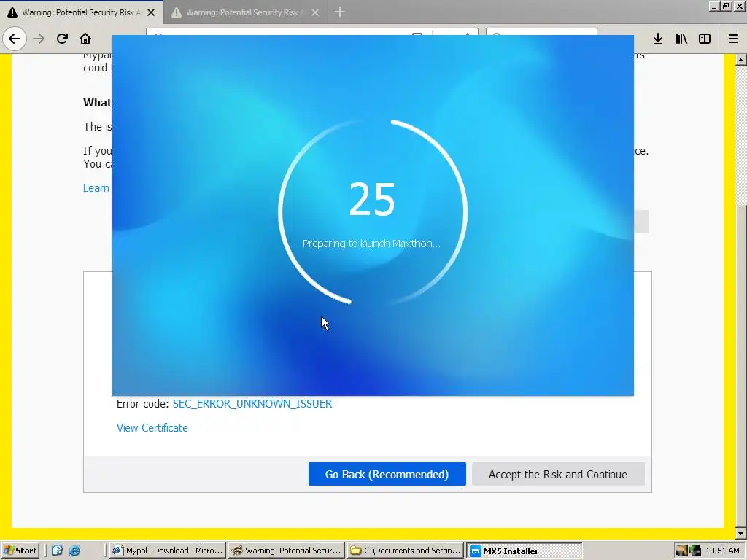This screenshot has width=747, height=560.
Task: Select the MX5 Installer taskbar button
Action: [x=525, y=551]
